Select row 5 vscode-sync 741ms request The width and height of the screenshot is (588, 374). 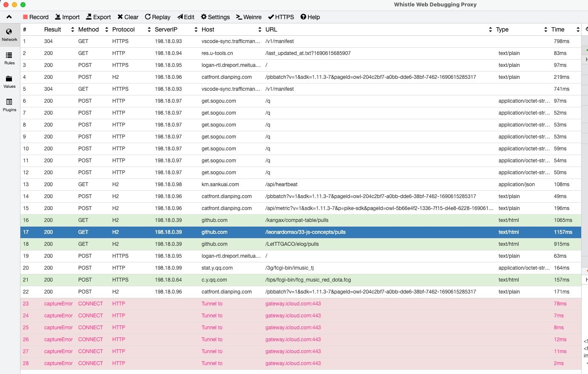(301, 89)
